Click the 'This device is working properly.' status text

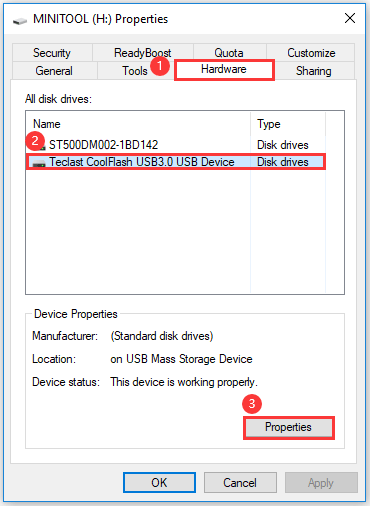pos(184,382)
